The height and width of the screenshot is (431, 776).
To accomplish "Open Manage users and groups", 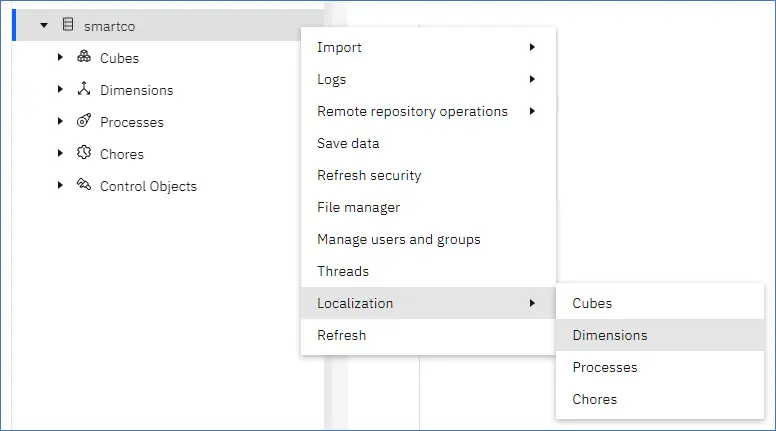I will pyautogui.click(x=428, y=239).
